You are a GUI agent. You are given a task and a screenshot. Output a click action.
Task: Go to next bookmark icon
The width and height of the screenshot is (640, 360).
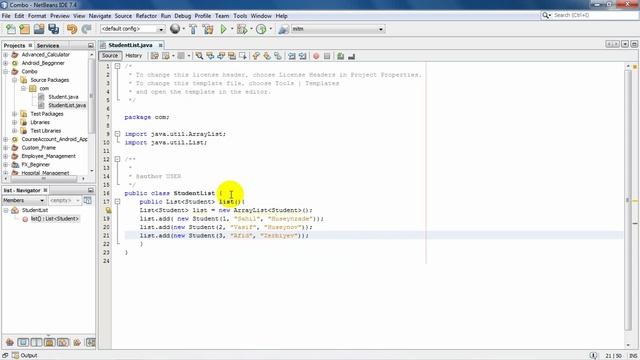point(267,56)
